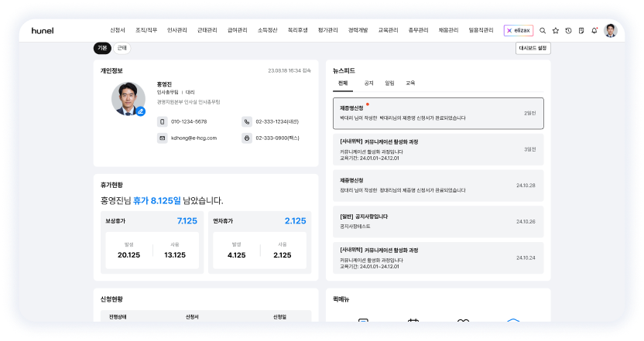The width and height of the screenshot is (644, 341).
Task: Select the 기본 view toggle
Action: (x=102, y=48)
